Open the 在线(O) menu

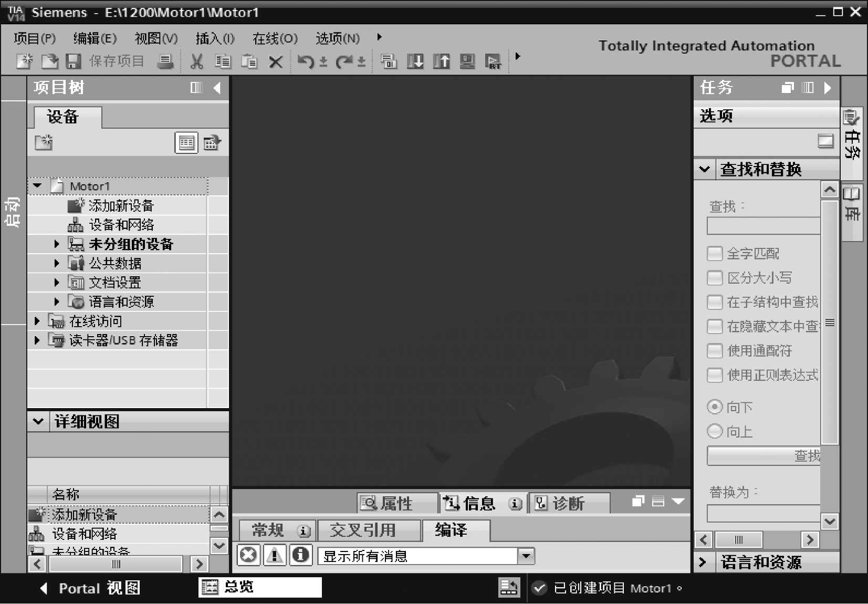[x=275, y=38]
